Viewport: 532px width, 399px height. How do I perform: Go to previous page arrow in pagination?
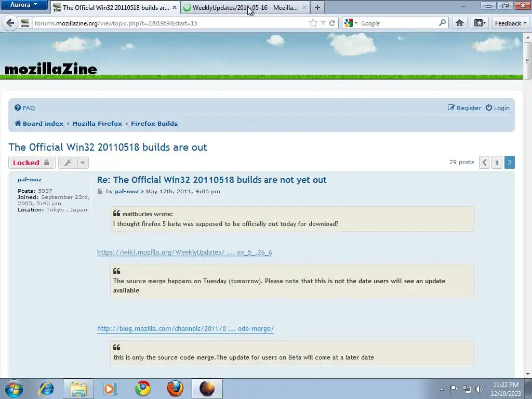coord(484,163)
